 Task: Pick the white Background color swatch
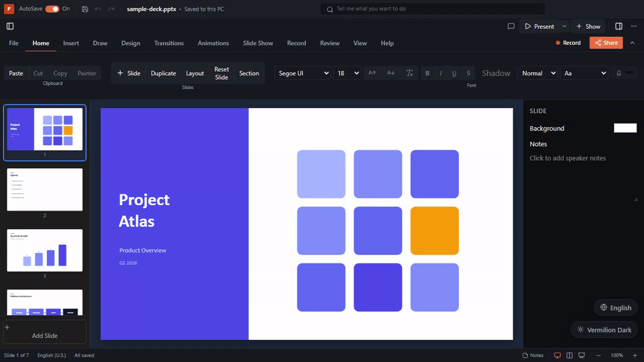tap(625, 128)
